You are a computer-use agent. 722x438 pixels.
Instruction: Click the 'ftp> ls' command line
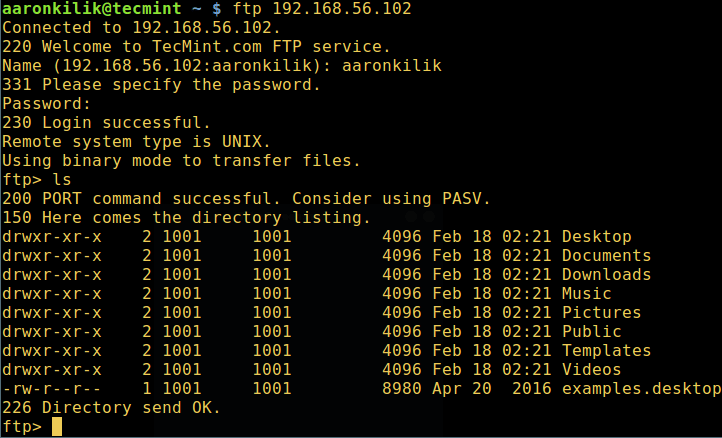(36, 180)
